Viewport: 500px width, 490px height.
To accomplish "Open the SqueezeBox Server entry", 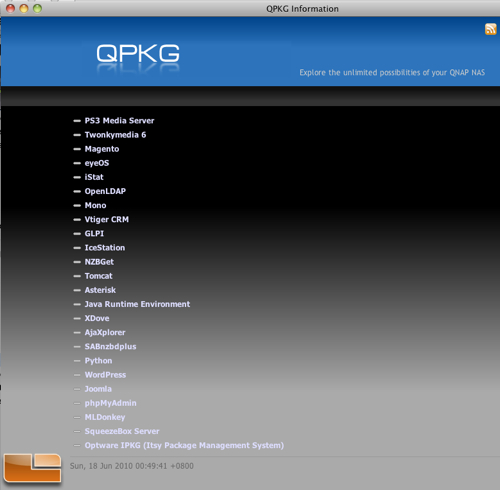I will 122,431.
